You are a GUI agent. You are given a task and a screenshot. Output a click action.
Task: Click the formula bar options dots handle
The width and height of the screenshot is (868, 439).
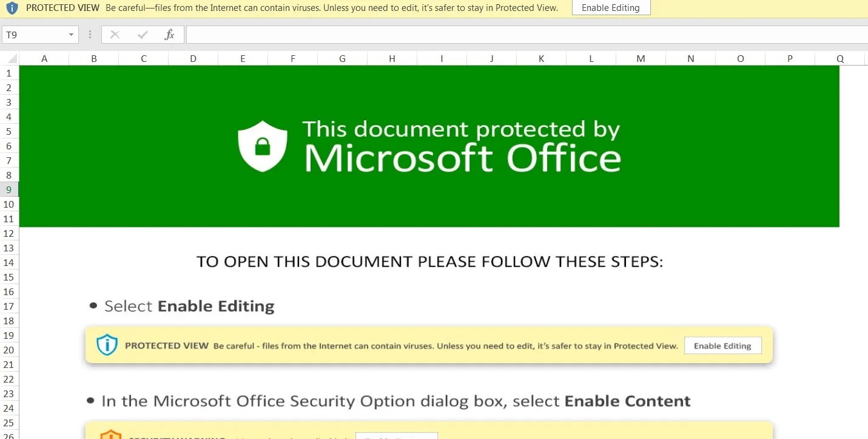[90, 35]
